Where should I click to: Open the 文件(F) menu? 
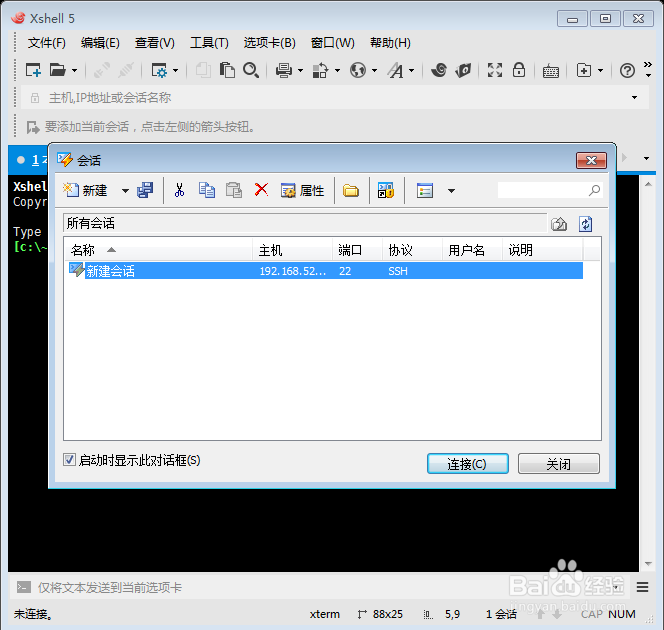click(x=47, y=43)
